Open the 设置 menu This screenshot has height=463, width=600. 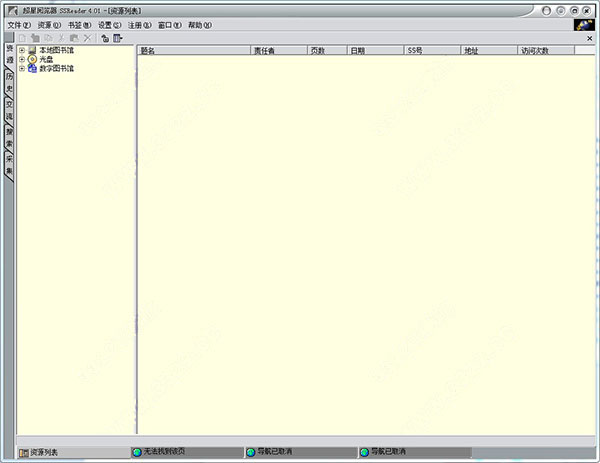109,25
